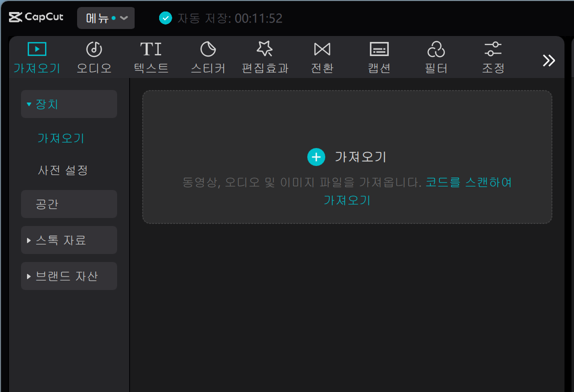Select the 필터 (Filter) panel icon
Image resolution: width=574 pixels, height=392 pixels.
pos(436,56)
